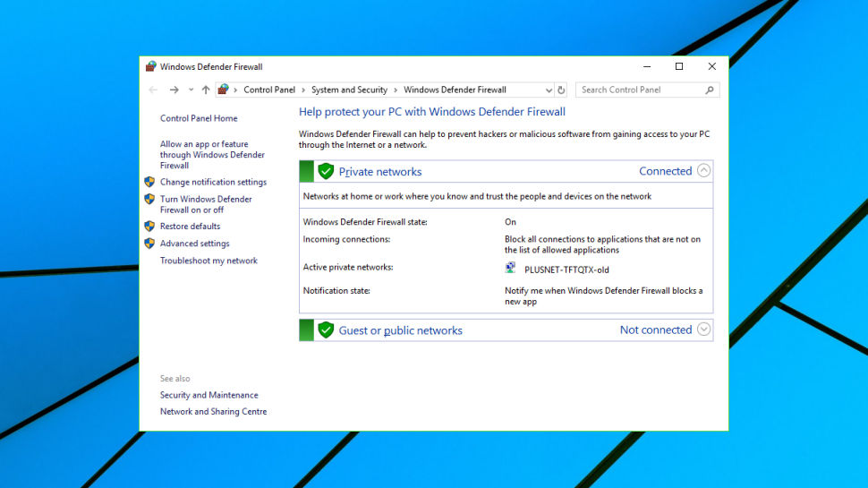The image size is (868, 488).
Task: Close the Windows Defender Firewall window
Action: (x=712, y=66)
